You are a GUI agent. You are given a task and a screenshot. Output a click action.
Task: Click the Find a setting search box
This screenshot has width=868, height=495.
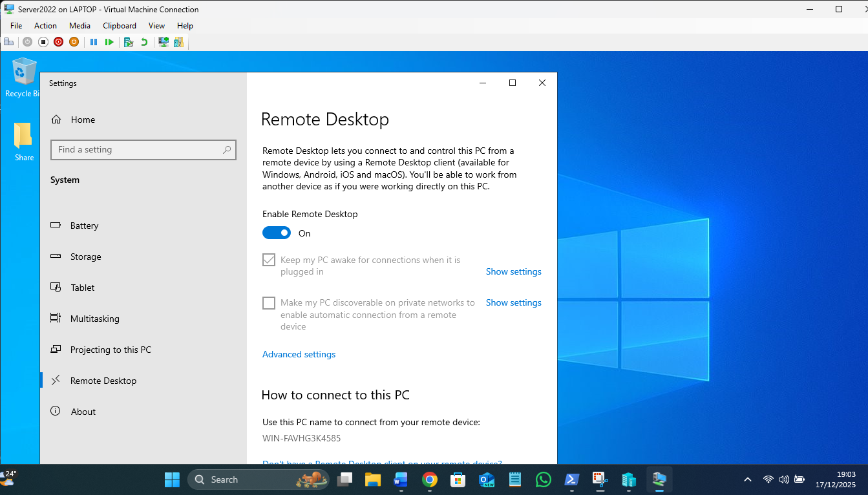click(143, 149)
